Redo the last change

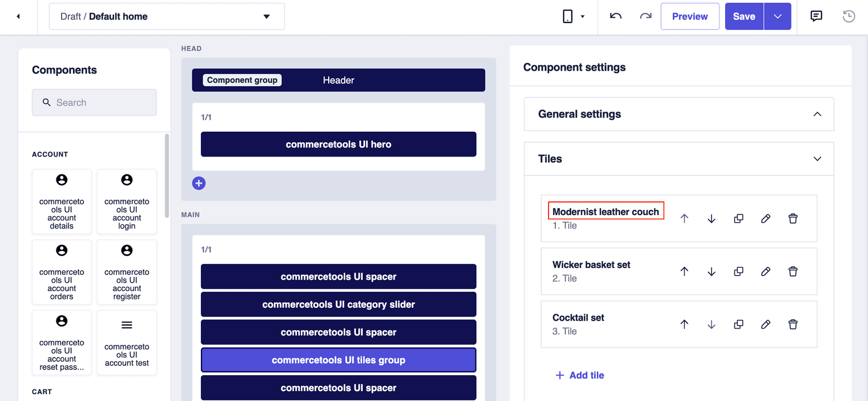pos(645,16)
